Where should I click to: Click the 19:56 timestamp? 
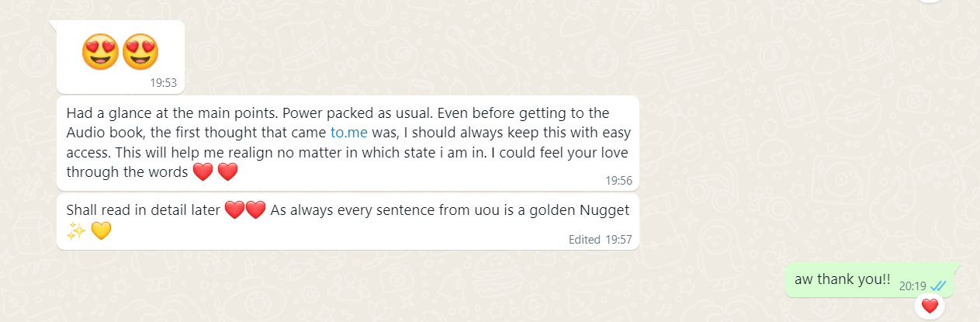click(x=618, y=180)
